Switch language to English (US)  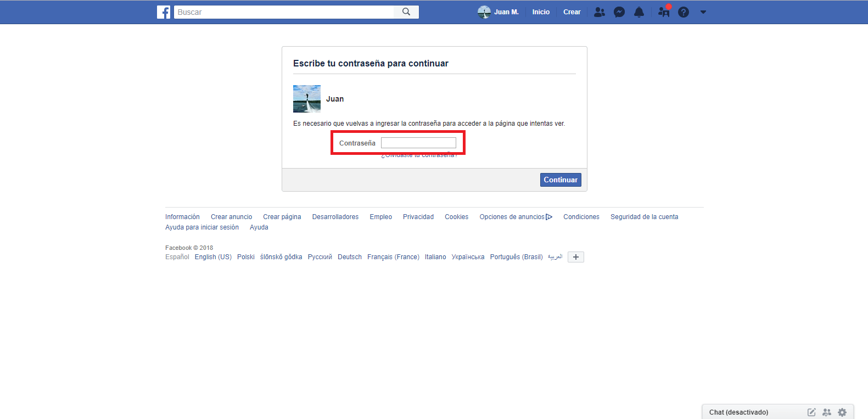[x=213, y=257]
